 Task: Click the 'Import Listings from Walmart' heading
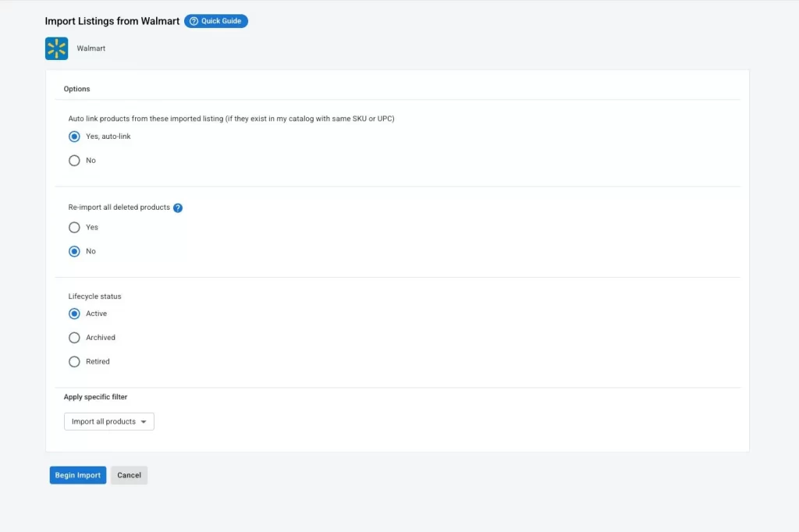112,21
